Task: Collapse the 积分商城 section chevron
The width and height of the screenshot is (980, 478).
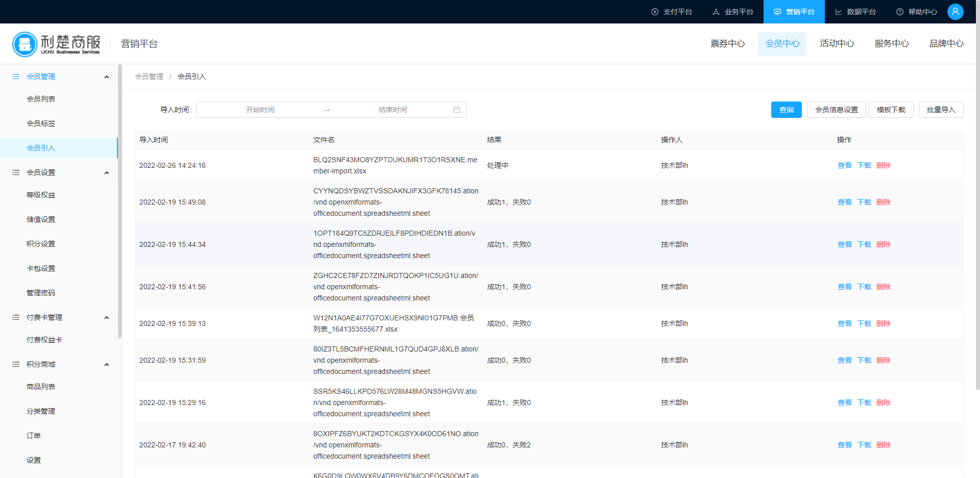Action: pos(107,365)
